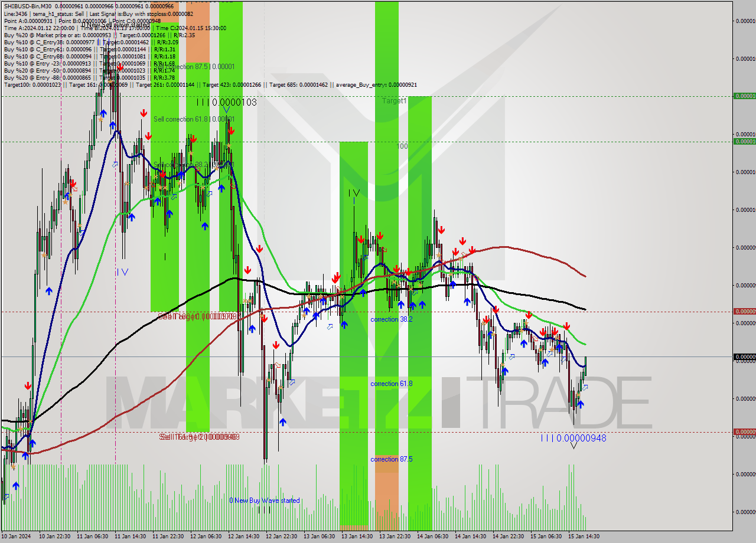
Task: Click the '10 Jan 2024' time axis label
Action: [15, 537]
